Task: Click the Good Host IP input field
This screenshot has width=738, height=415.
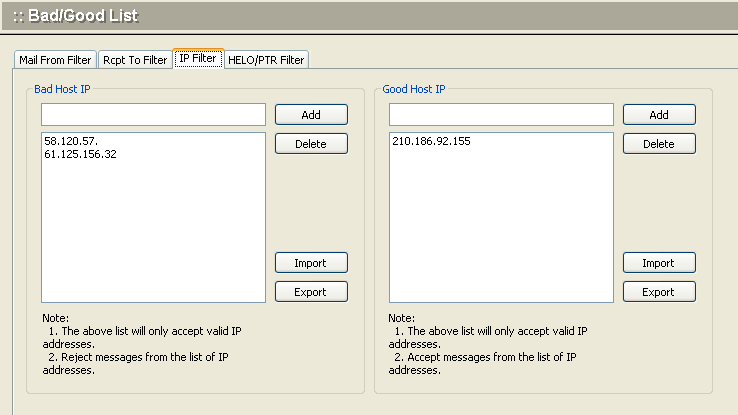Action: [x=501, y=115]
